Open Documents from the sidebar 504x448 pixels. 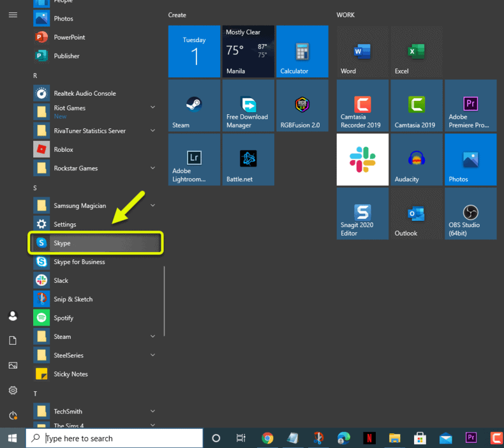[13, 341]
